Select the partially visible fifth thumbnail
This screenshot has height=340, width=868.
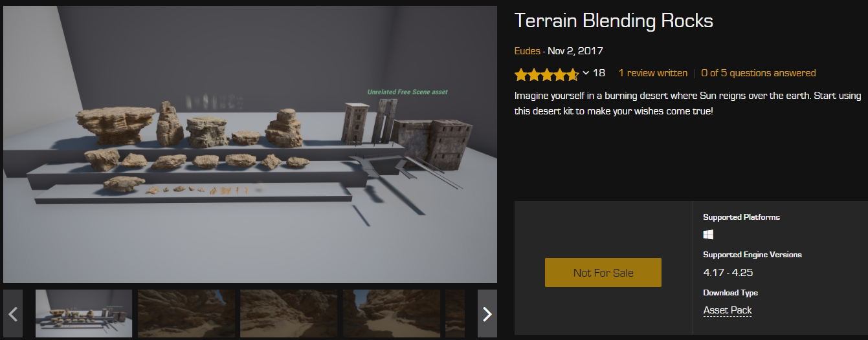[x=455, y=314]
